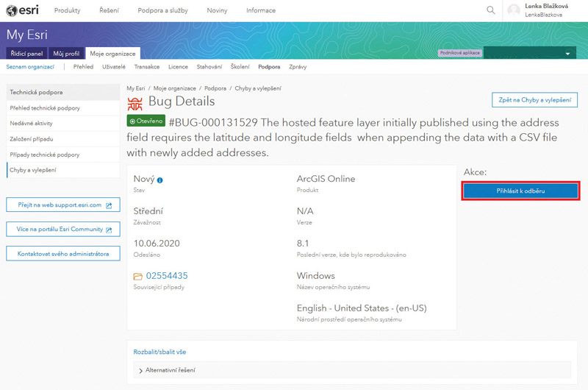Click Kontaktovat svého administrátora button
The width and height of the screenshot is (588, 390).
(x=63, y=254)
